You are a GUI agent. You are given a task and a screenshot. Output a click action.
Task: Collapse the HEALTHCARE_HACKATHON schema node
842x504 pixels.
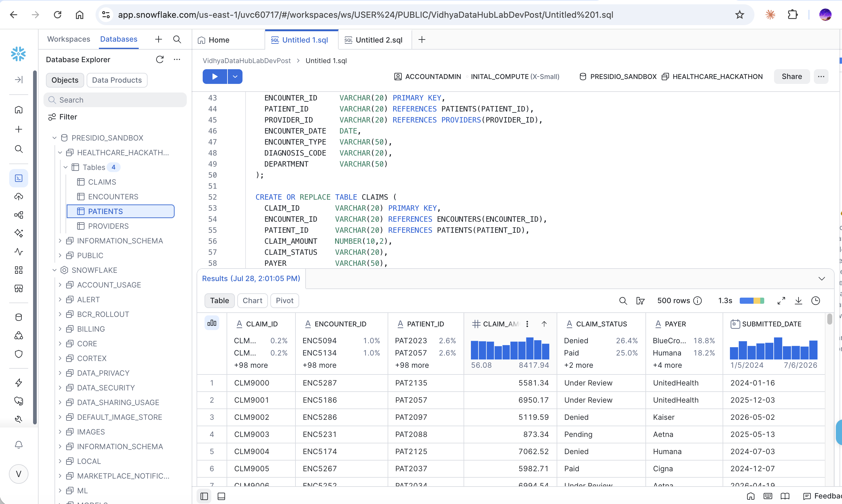pyautogui.click(x=60, y=152)
